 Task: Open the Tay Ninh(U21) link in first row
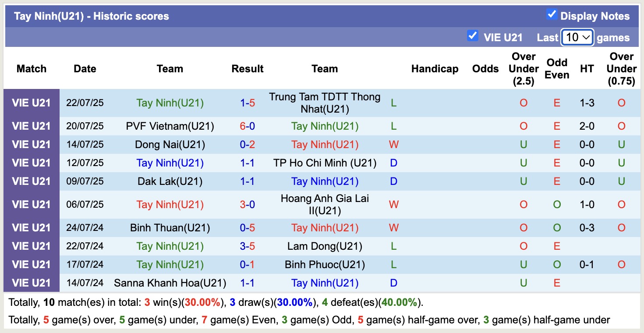[x=170, y=103]
